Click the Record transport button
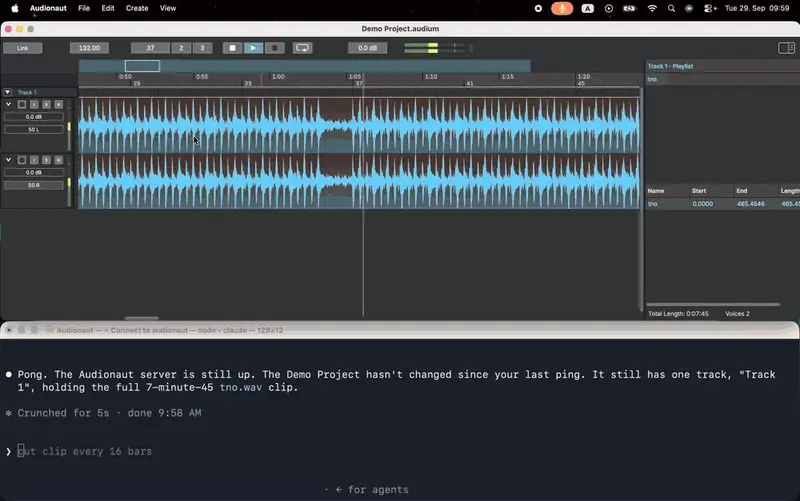 [x=274, y=48]
